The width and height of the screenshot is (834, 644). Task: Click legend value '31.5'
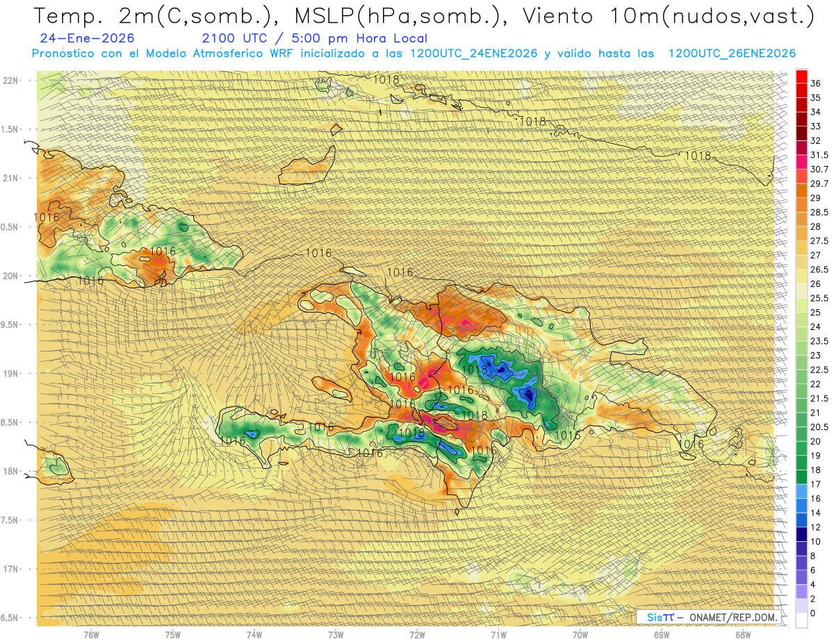[x=819, y=155]
